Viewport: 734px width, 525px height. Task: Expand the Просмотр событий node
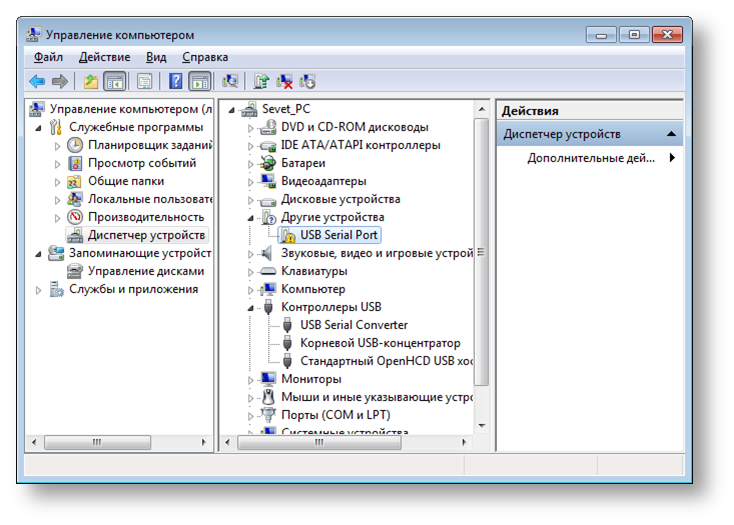point(58,164)
